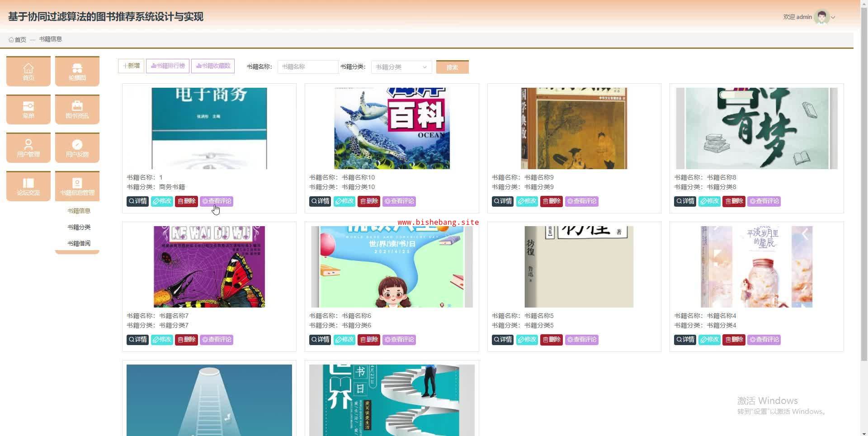Open the 书籍排行榜 chart
Screen dimensions: 868x436
(x=168, y=66)
